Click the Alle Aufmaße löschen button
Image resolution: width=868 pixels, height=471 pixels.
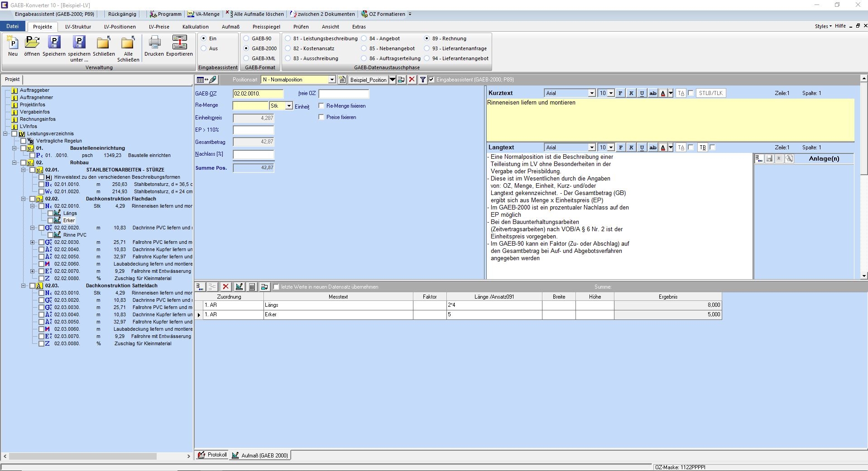255,14
